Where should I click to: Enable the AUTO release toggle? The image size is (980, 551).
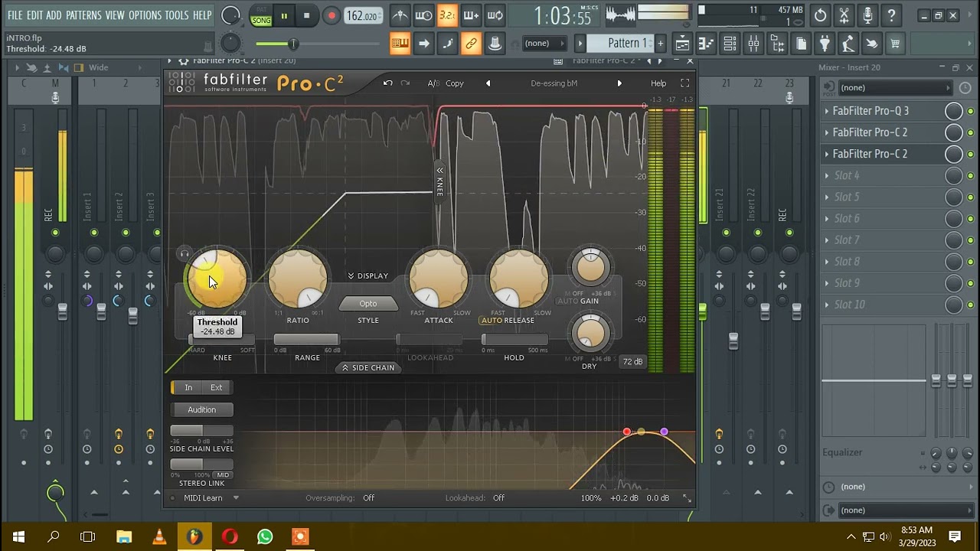[x=491, y=320]
